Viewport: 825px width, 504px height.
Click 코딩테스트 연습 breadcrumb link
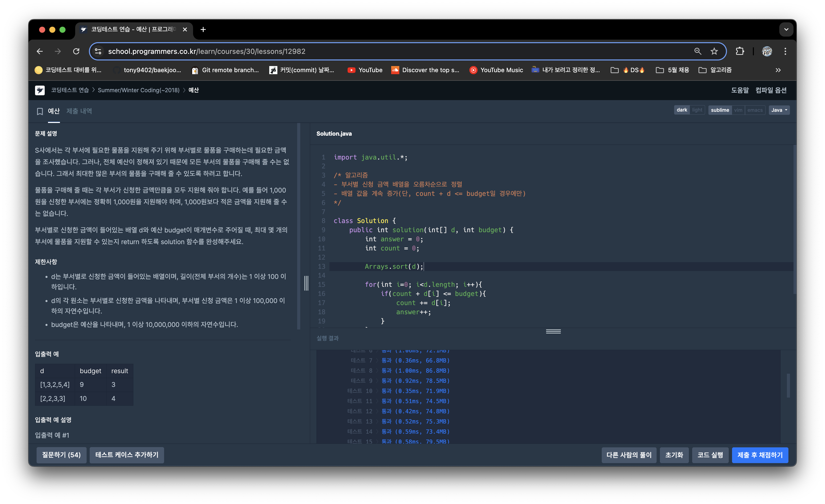tap(70, 90)
